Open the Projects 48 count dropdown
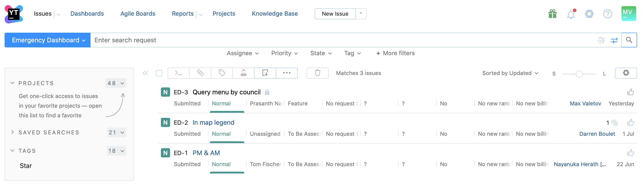644x185 pixels. [116, 83]
